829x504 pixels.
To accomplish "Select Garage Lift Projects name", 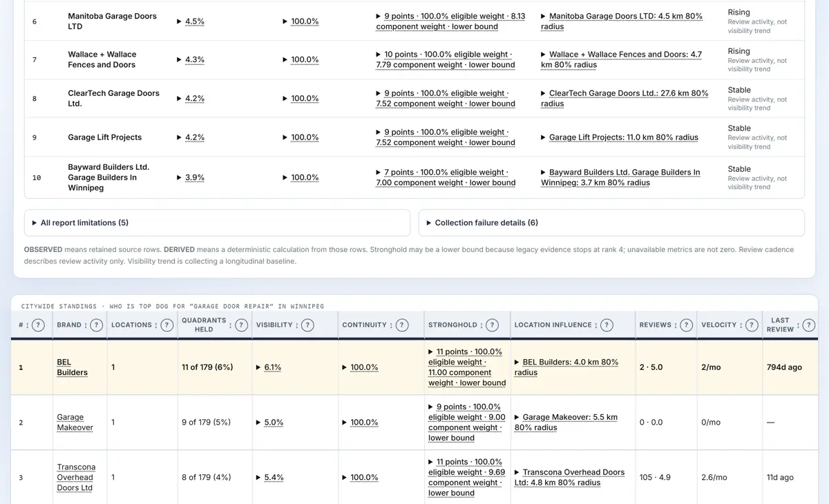I will [x=104, y=137].
